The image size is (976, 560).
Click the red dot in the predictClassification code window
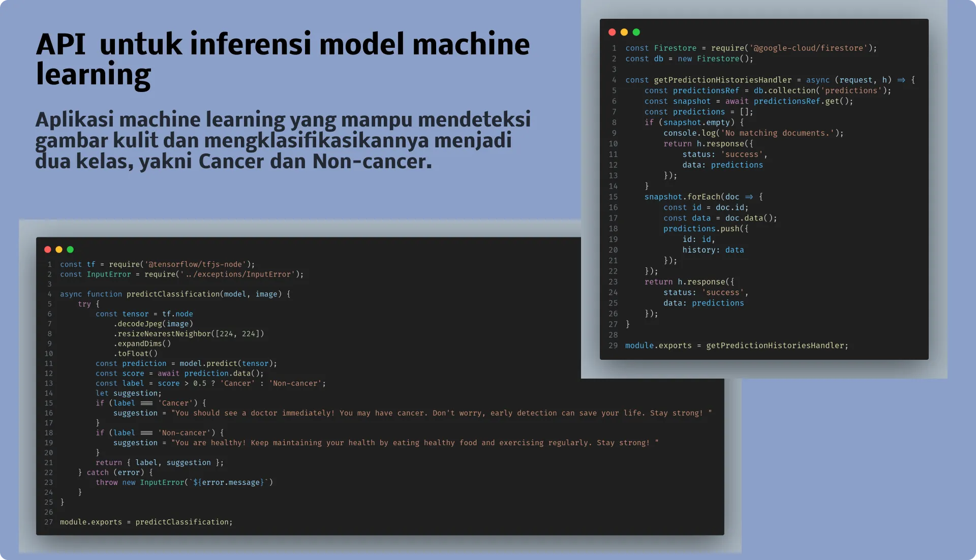point(48,250)
